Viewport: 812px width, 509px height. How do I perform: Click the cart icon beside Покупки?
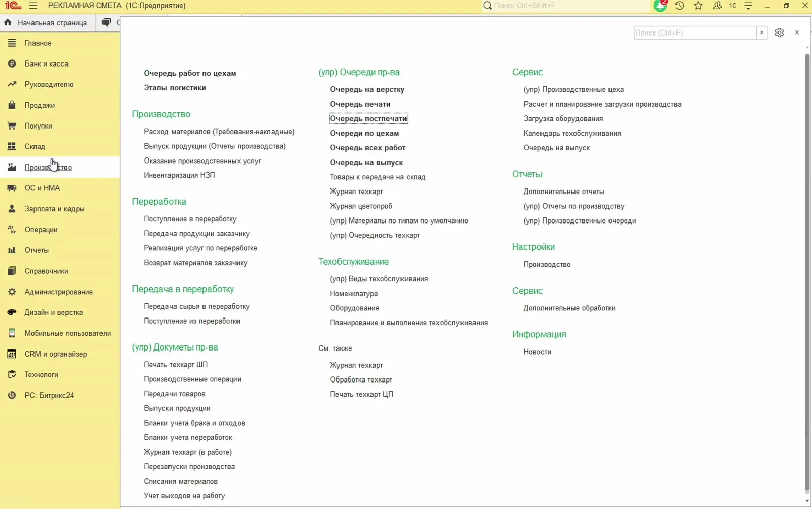(x=12, y=126)
